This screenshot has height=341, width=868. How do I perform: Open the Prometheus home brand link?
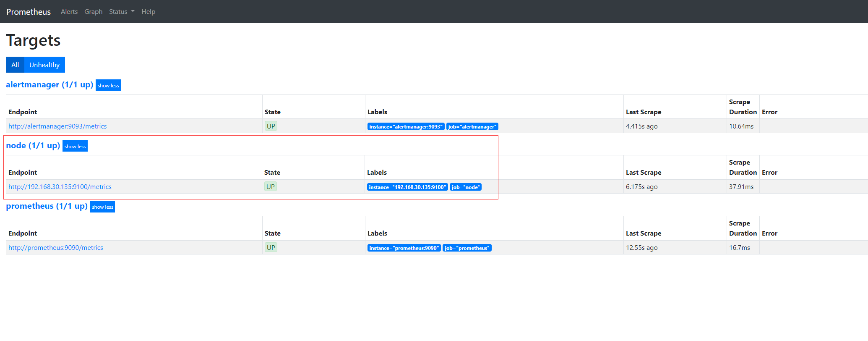29,12
